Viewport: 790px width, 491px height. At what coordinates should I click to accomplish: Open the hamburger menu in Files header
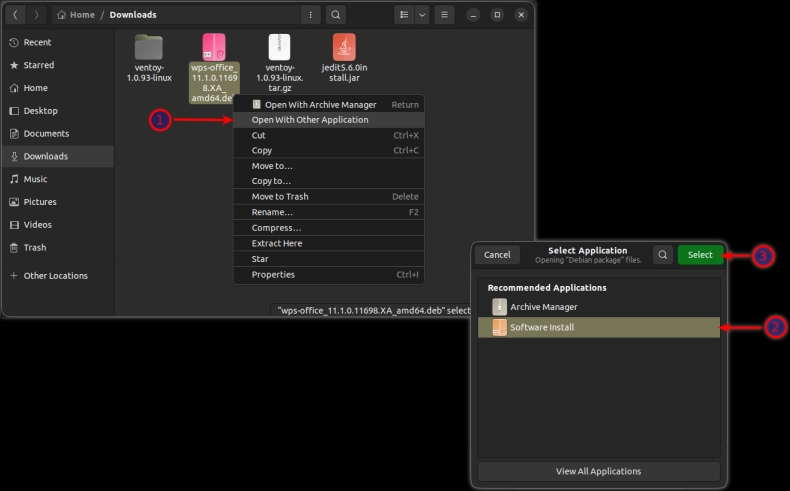tap(445, 15)
